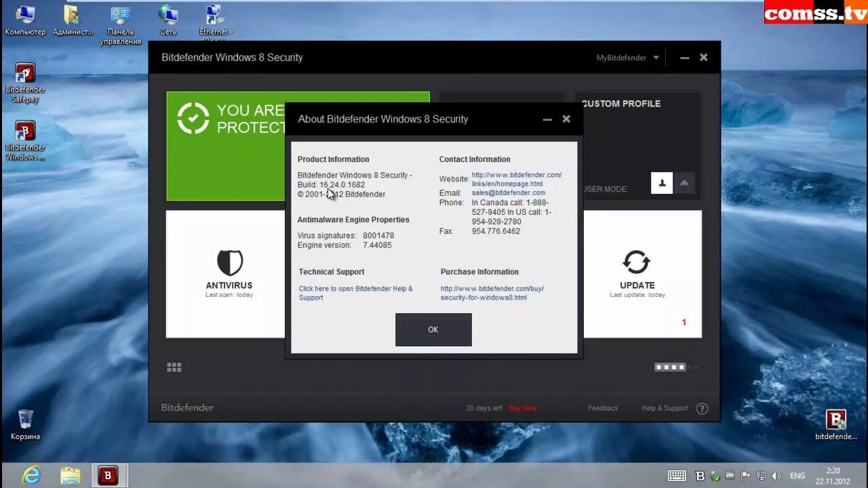Click the You Are Protected status icon
Image resolution: width=868 pixels, height=488 pixels.
coord(193,119)
